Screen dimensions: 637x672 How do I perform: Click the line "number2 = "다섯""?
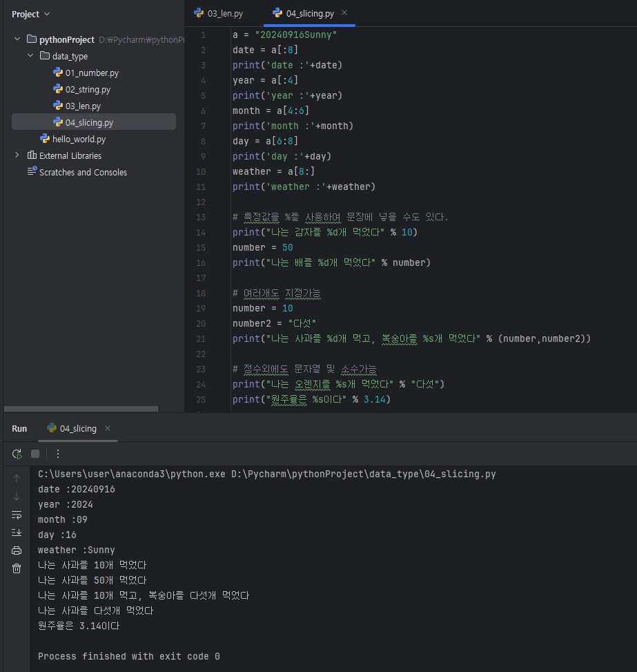pos(274,324)
